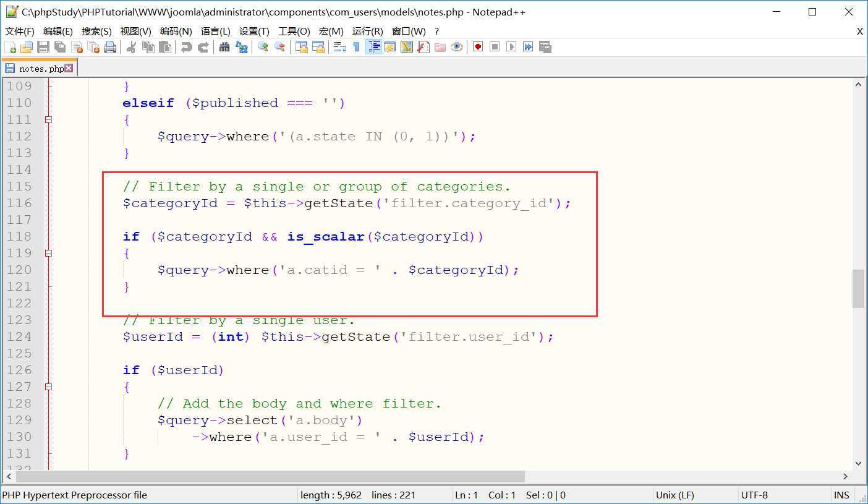Toggle synchronized horizontal scrolling icon

pyautogui.click(x=318, y=47)
